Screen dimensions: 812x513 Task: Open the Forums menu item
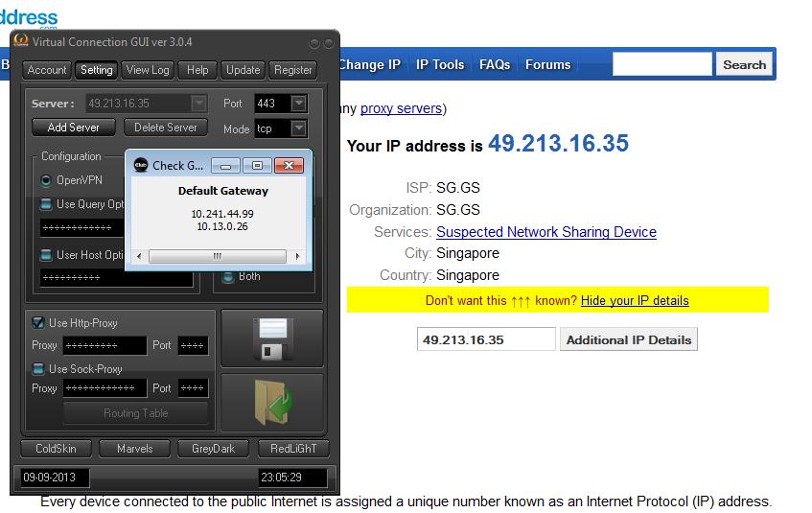[548, 65]
